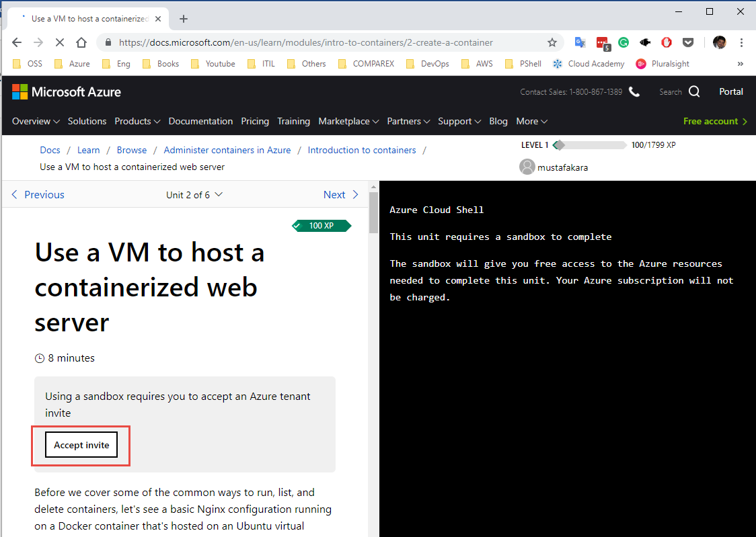Click the browser forward arrow
The image size is (756, 537).
[x=38, y=42]
